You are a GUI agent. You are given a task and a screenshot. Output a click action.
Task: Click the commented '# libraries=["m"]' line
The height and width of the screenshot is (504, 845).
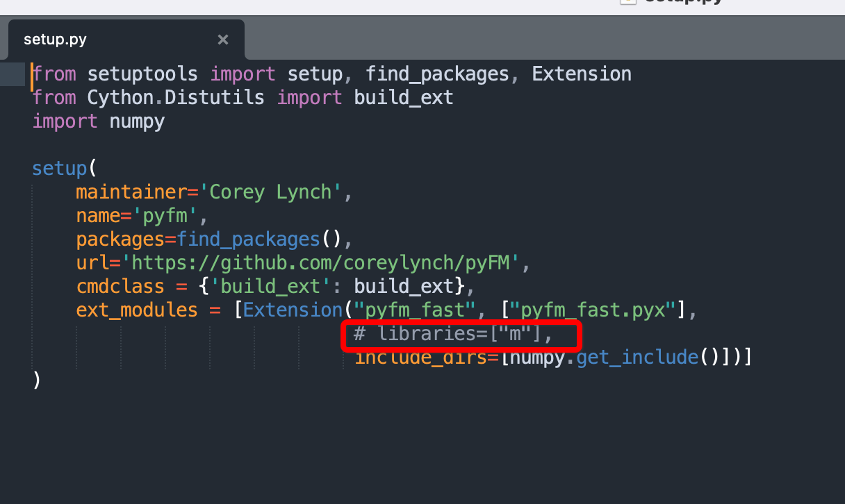[454, 334]
